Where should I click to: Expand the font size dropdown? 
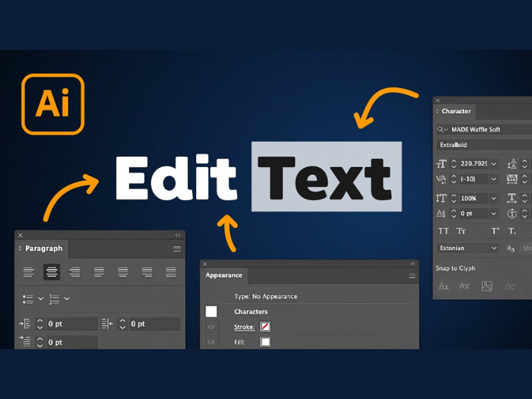[493, 164]
